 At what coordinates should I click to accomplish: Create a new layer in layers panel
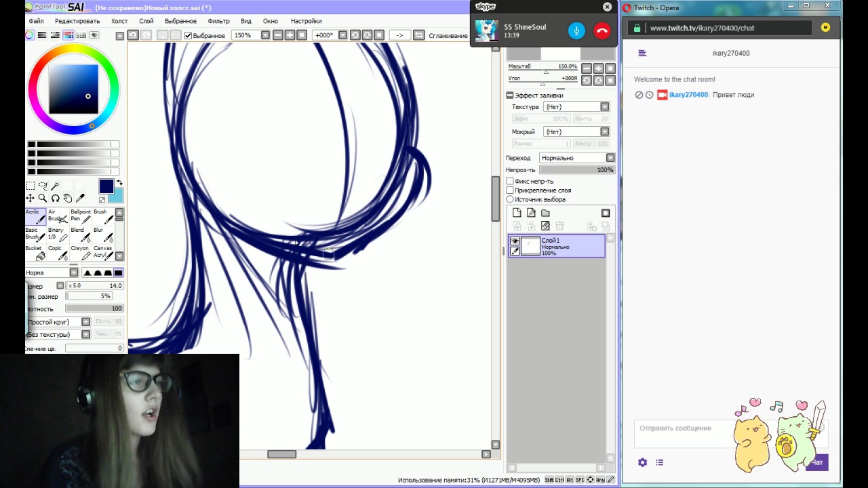point(517,213)
